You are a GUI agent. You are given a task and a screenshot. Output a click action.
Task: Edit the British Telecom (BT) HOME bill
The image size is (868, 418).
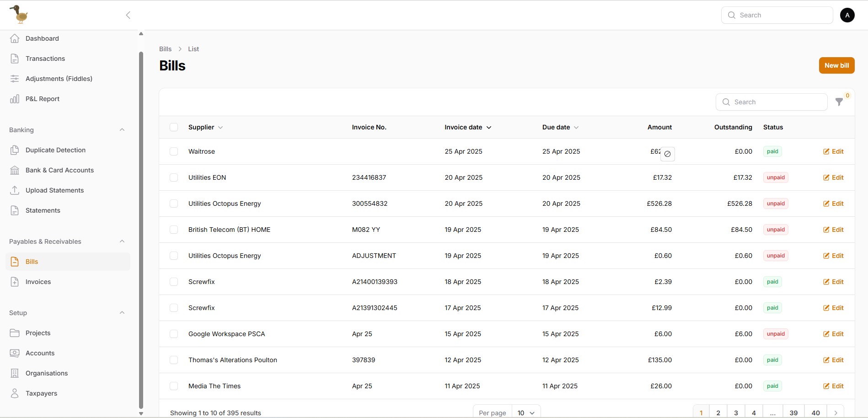[833, 230]
